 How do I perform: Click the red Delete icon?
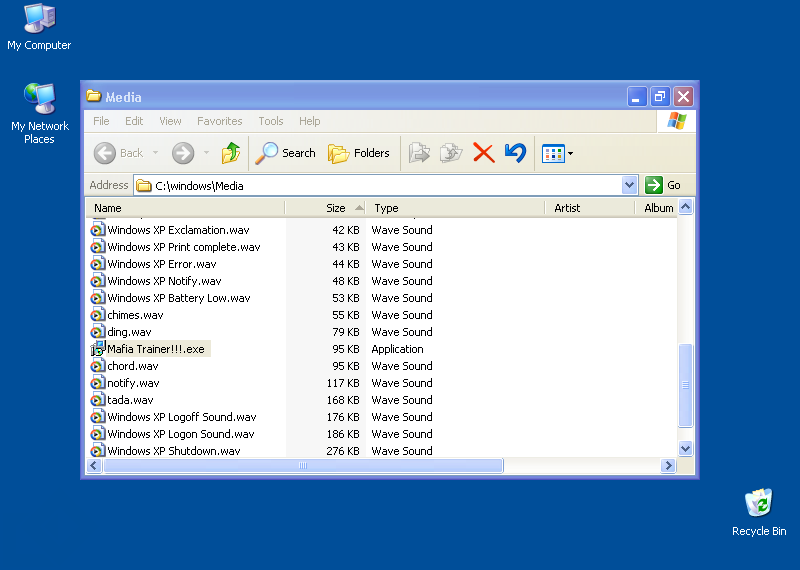pos(484,153)
